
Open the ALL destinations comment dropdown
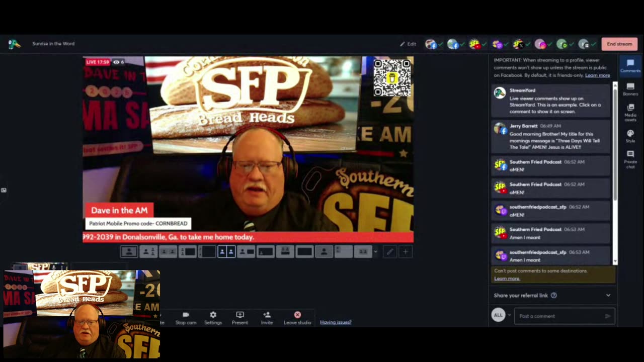501,315
